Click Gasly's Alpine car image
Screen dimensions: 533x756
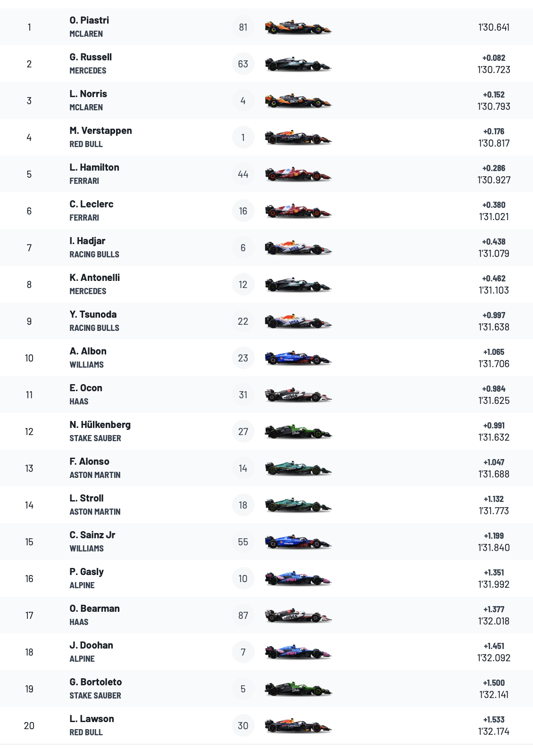(298, 579)
